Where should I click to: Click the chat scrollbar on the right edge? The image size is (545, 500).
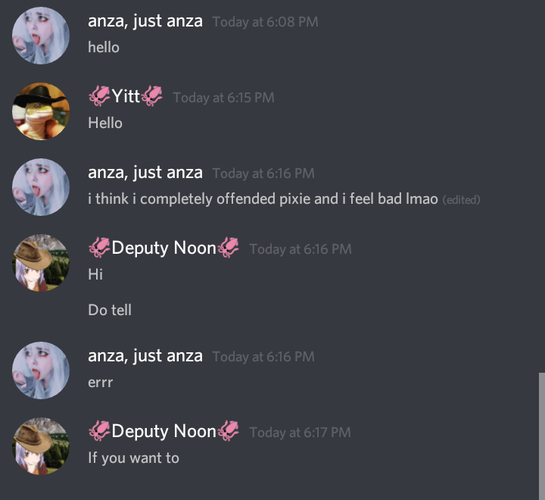tap(542, 436)
